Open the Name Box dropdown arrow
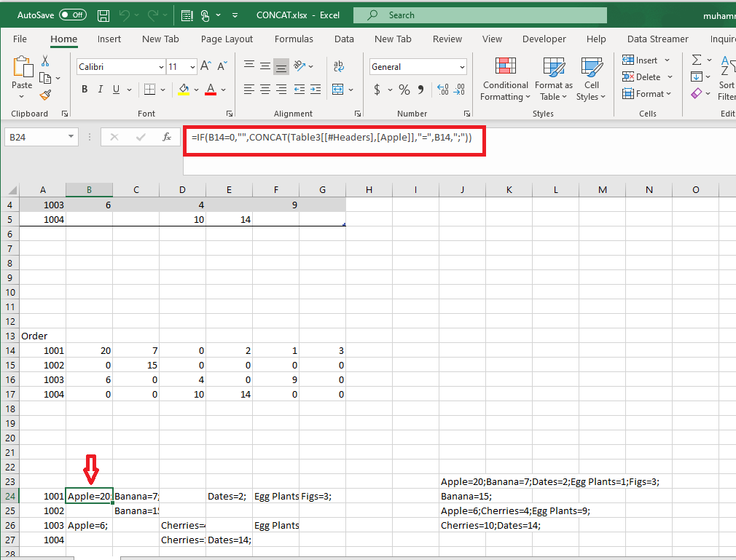736x560 pixels. coord(71,137)
